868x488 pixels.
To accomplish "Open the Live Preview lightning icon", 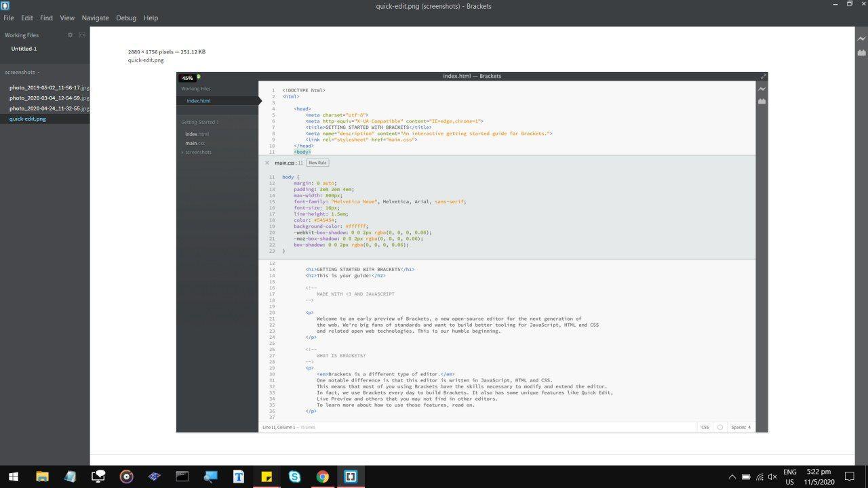I will pos(861,39).
